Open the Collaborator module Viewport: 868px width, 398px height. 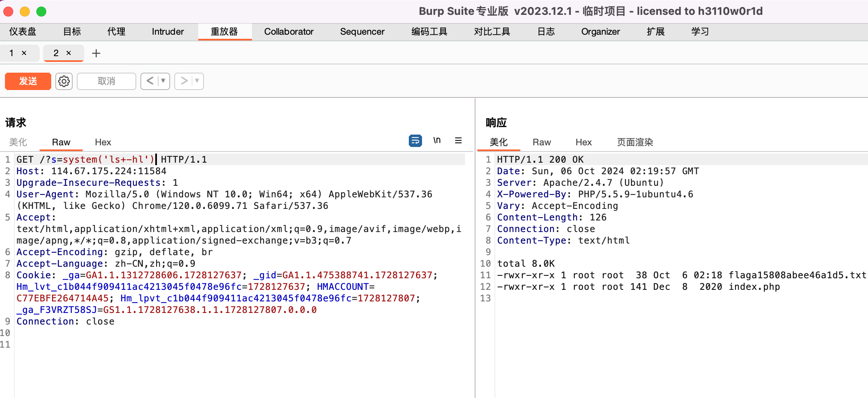point(289,31)
